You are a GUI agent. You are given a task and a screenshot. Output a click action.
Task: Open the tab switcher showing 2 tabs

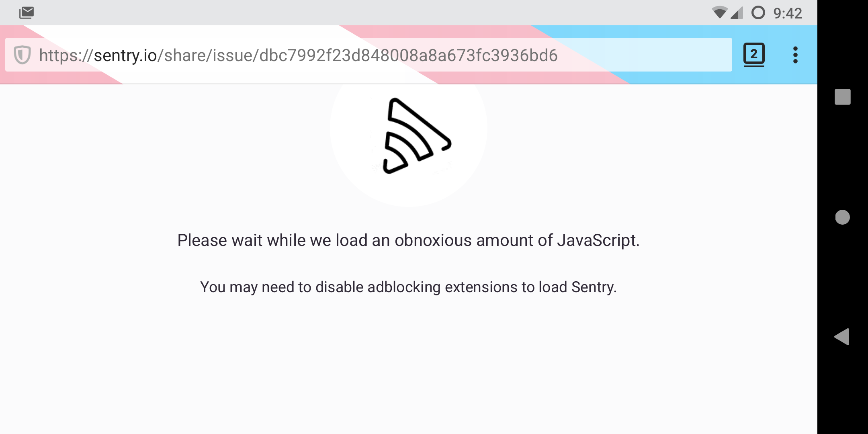[754, 54]
